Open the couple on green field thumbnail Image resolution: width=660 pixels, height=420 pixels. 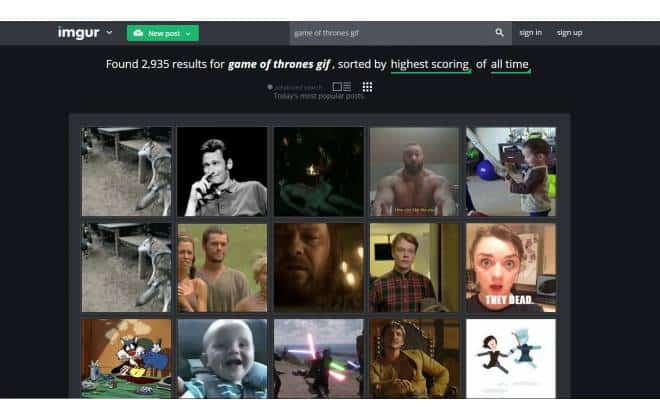222,268
